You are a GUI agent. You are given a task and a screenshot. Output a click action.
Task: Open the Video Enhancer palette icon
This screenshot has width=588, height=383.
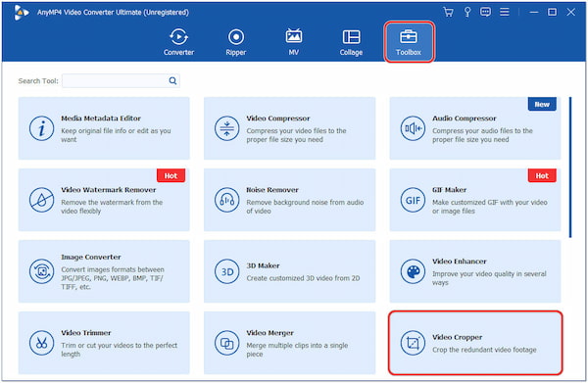pos(413,271)
